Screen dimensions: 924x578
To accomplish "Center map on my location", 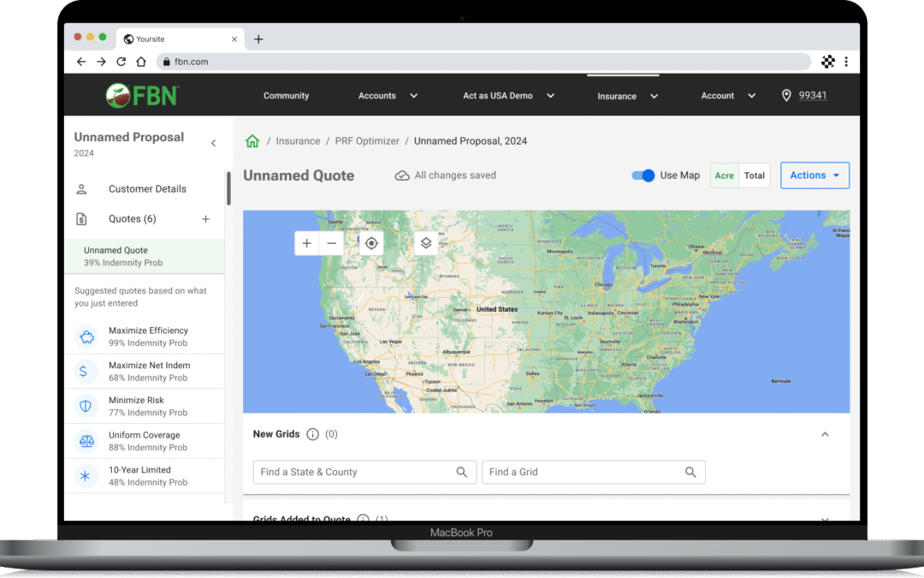I will click(x=371, y=243).
